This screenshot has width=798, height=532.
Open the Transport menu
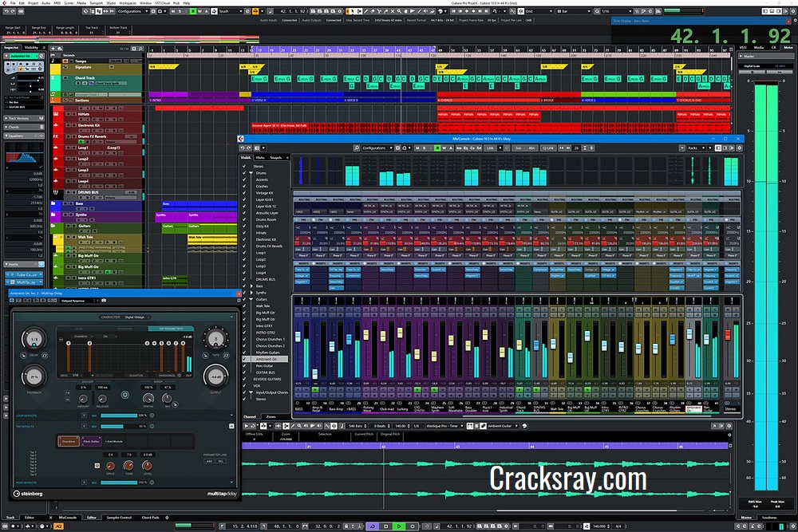pyautogui.click(x=96, y=3)
